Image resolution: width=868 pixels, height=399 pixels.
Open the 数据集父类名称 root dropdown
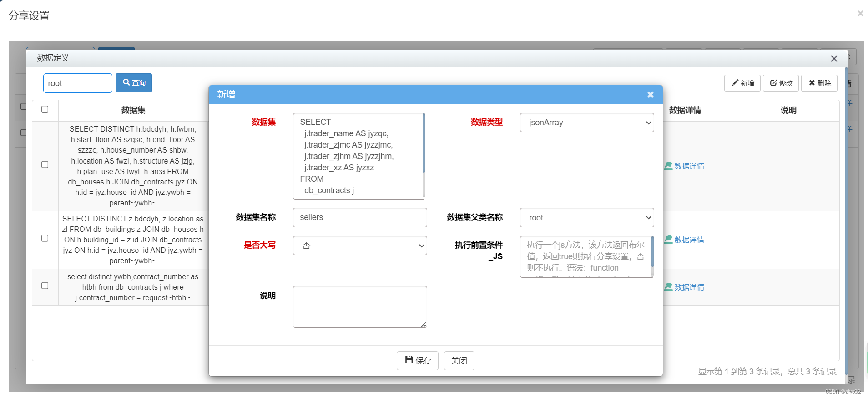(587, 217)
